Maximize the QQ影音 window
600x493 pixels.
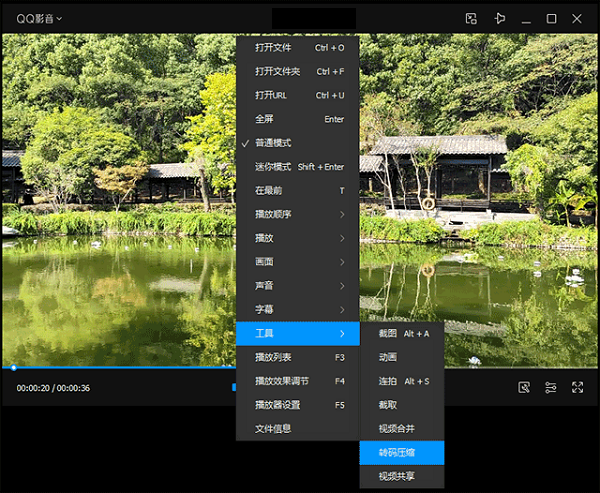(551, 19)
